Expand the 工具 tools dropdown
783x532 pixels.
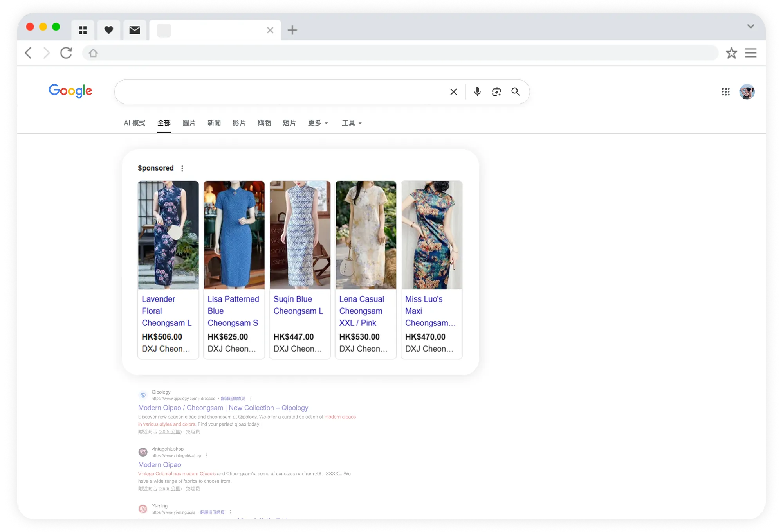351,123
